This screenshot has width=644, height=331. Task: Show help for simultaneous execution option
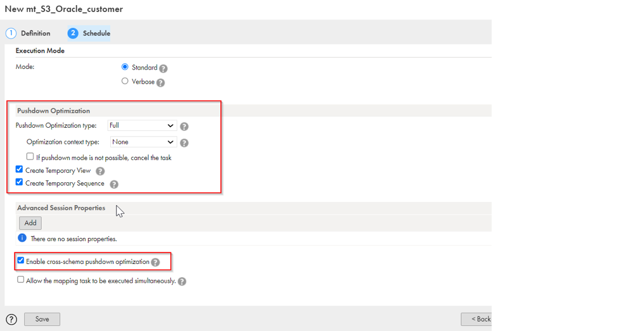(182, 282)
